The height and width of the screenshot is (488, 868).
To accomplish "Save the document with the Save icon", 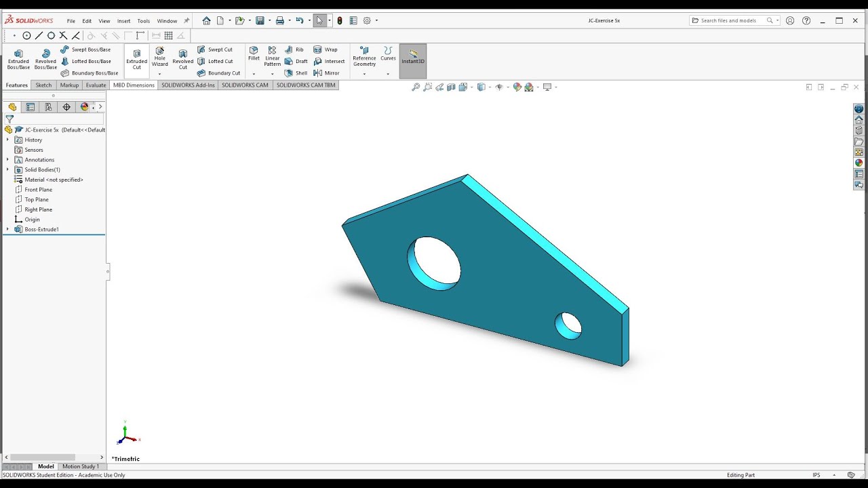I will point(260,21).
